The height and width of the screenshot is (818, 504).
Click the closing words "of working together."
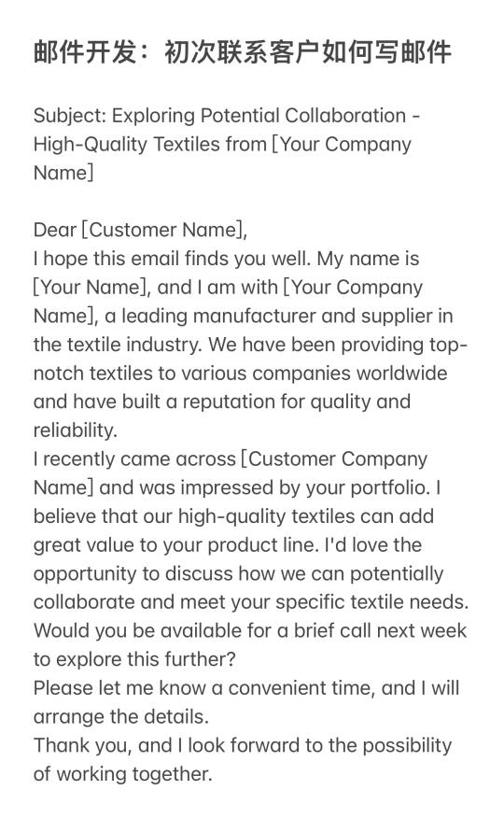coord(123,774)
